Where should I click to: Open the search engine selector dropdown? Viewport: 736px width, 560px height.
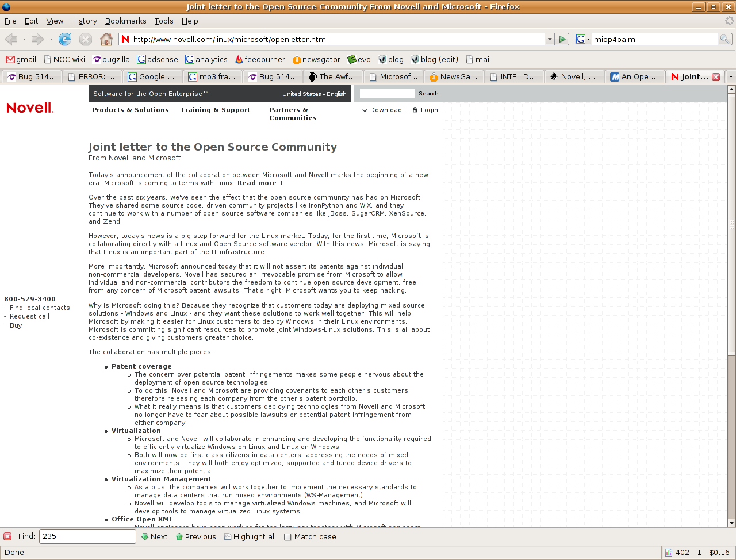(584, 39)
